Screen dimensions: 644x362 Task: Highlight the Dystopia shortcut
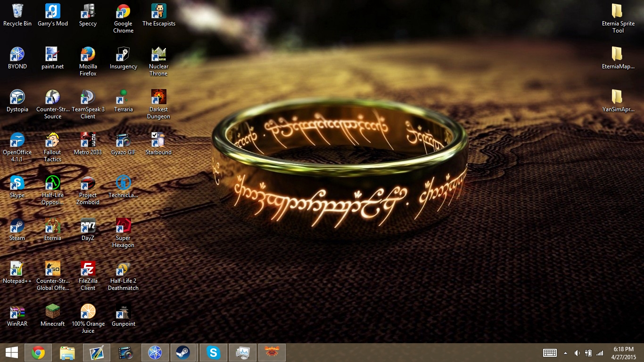[17, 101]
